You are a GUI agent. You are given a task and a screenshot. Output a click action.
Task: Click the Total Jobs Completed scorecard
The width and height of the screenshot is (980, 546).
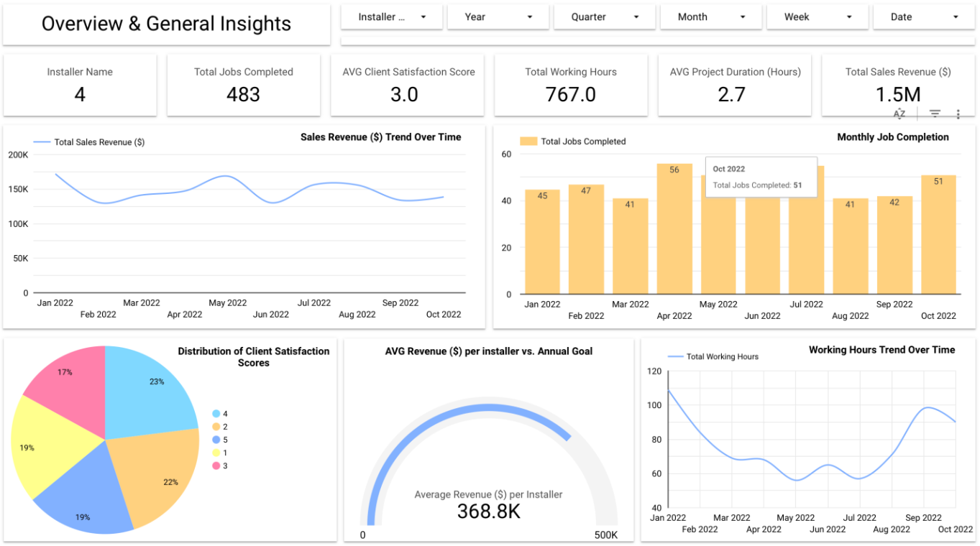[x=243, y=85]
